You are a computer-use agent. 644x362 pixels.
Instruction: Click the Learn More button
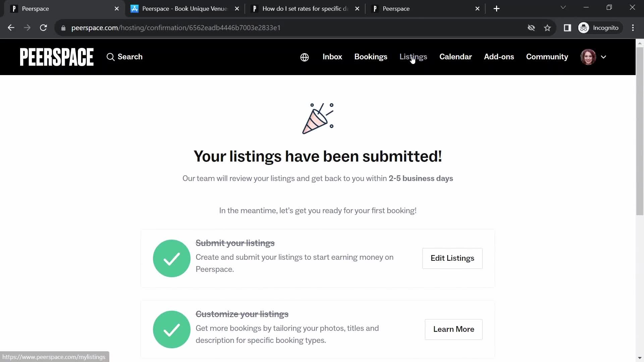tap(453, 329)
